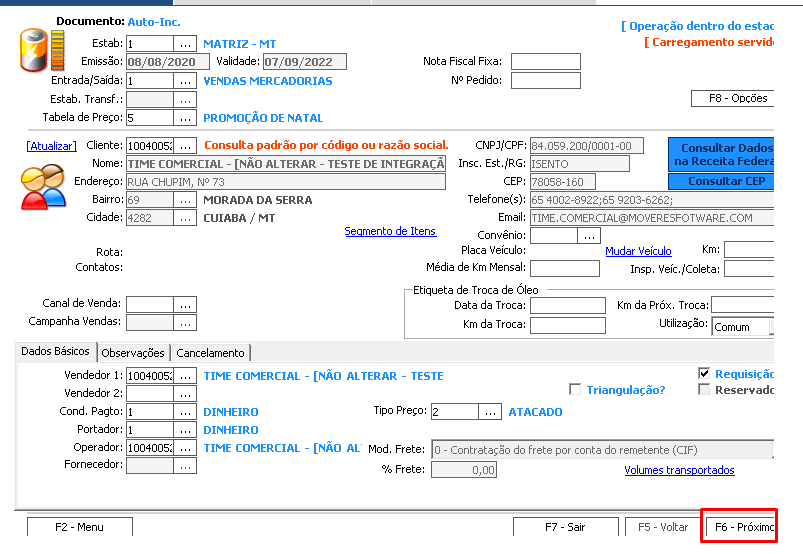Screen dimensions: 803x554
Task: Click the CNPJ/CPF field
Action: 587,146
